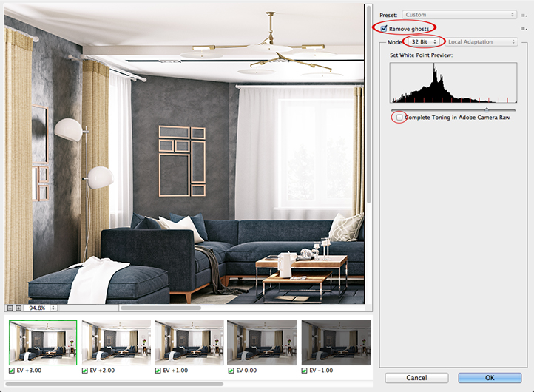Uncheck the EV -1.00 exposure checkbox
This screenshot has height=392, width=534.
click(304, 371)
